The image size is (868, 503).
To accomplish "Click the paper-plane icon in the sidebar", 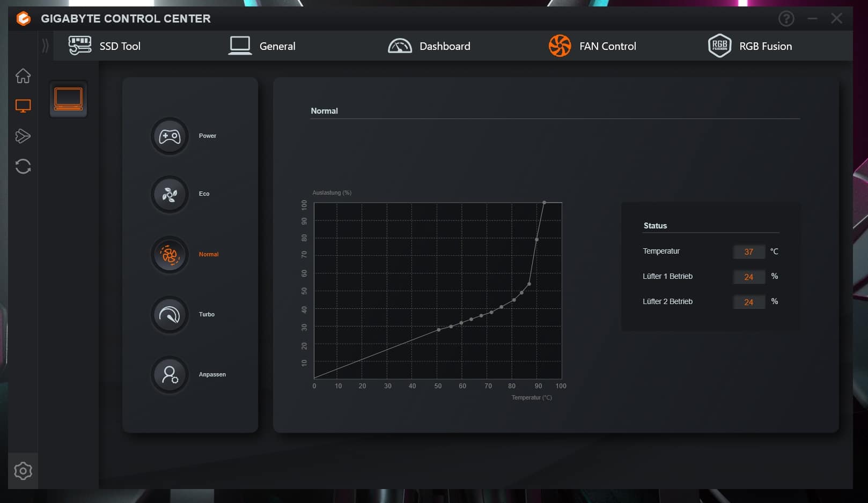I will (x=23, y=136).
